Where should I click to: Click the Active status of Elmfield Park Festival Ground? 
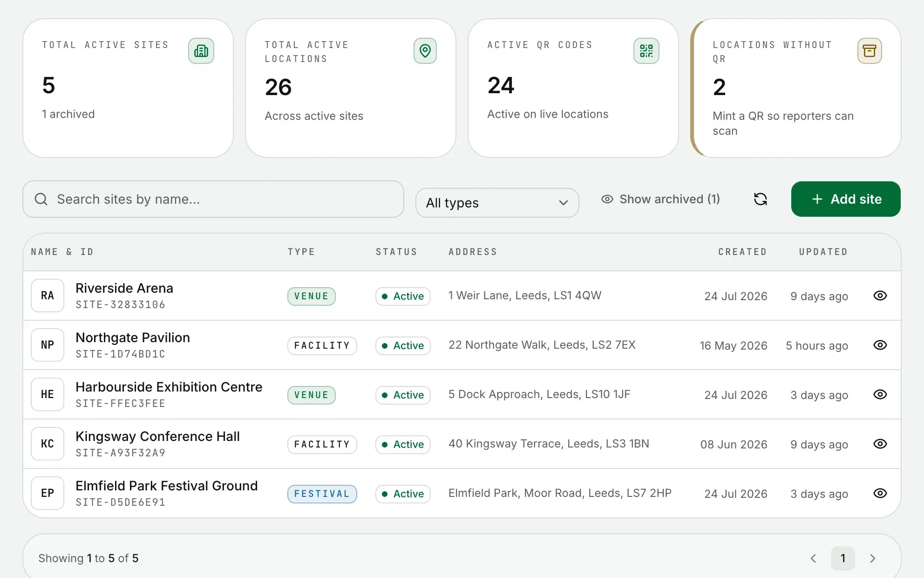[x=403, y=494]
